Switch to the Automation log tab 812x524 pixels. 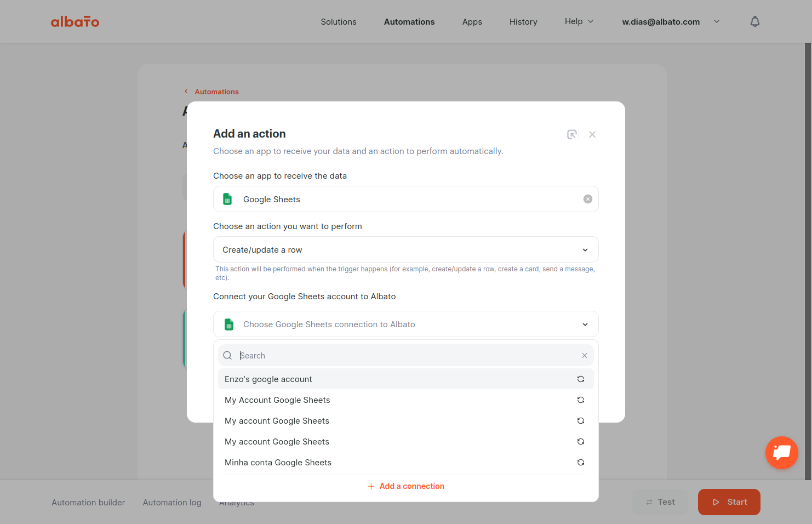click(172, 503)
